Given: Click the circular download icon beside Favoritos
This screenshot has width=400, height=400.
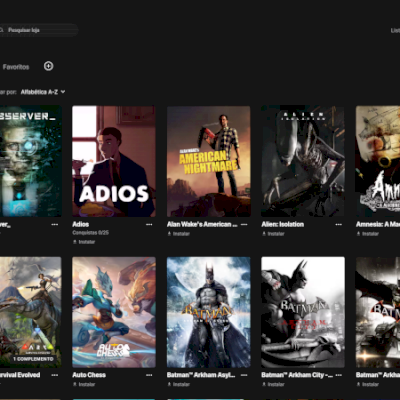Looking at the screenshot, I should (49, 66).
